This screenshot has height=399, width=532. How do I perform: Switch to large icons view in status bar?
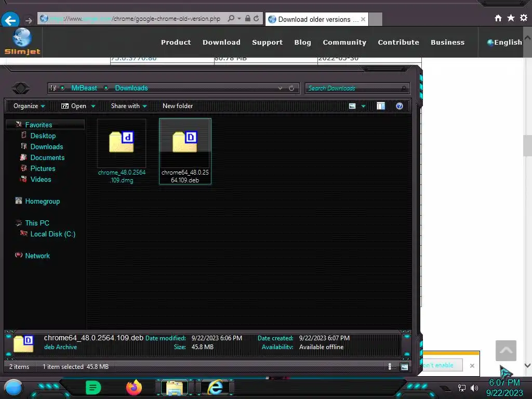(404, 366)
